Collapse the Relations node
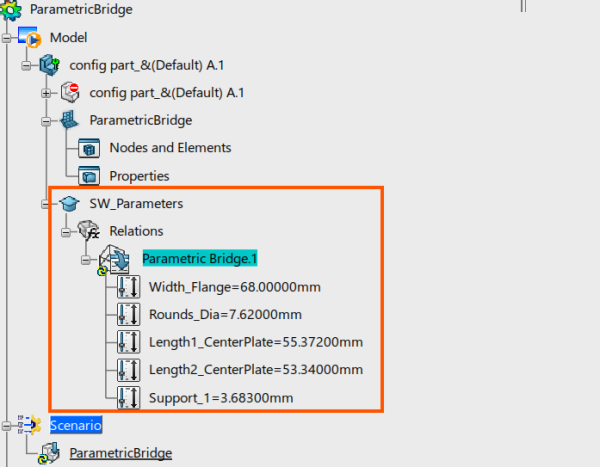 tap(66, 232)
